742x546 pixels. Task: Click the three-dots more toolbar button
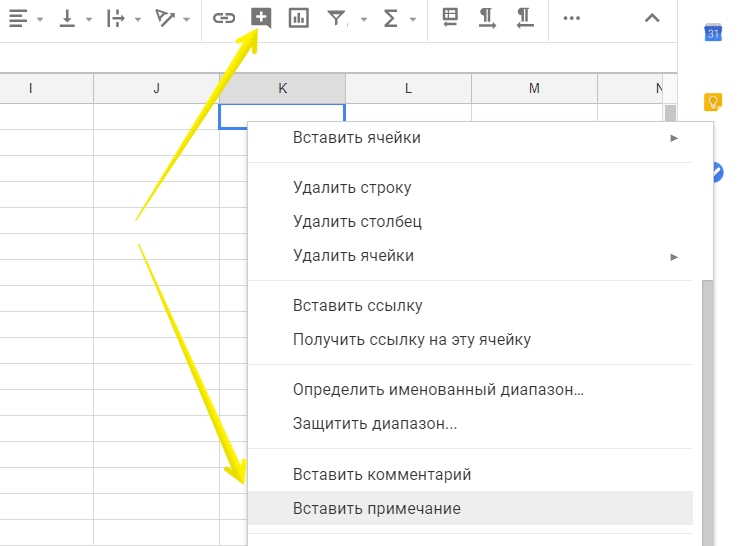(571, 18)
